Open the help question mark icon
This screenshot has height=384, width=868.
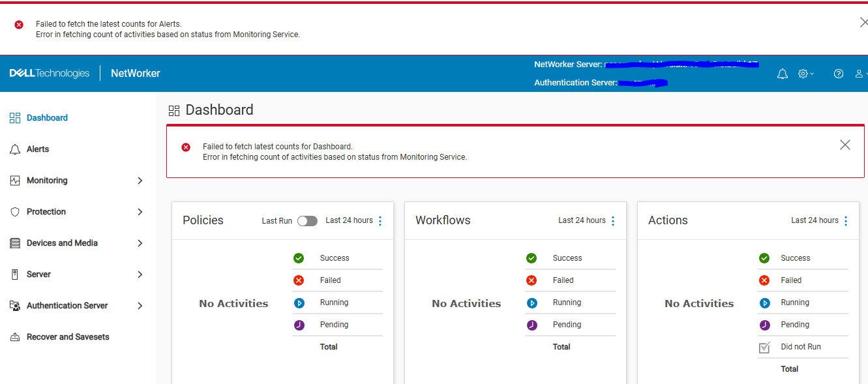[x=839, y=74]
